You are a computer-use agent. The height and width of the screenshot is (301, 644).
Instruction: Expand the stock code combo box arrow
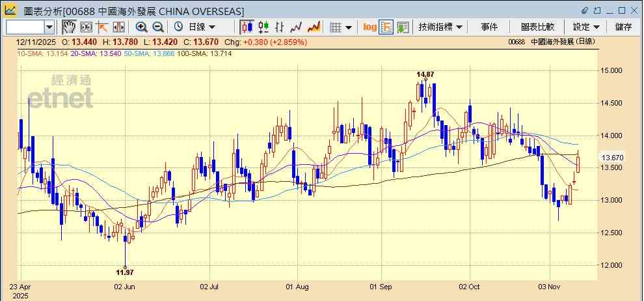tap(49, 27)
